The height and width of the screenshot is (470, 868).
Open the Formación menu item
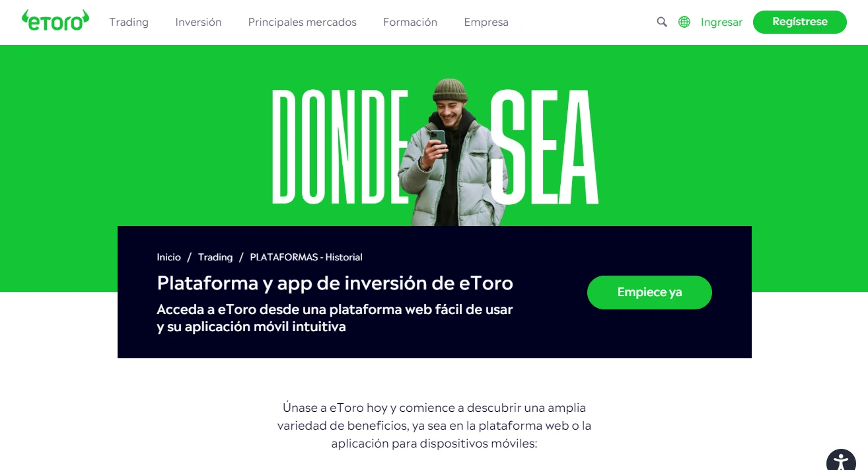[x=410, y=22]
